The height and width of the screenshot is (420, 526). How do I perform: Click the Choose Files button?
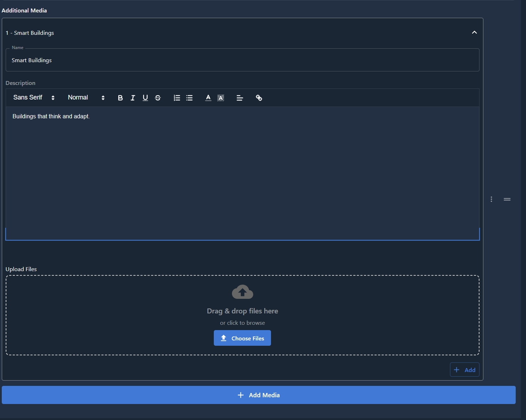pyautogui.click(x=242, y=338)
